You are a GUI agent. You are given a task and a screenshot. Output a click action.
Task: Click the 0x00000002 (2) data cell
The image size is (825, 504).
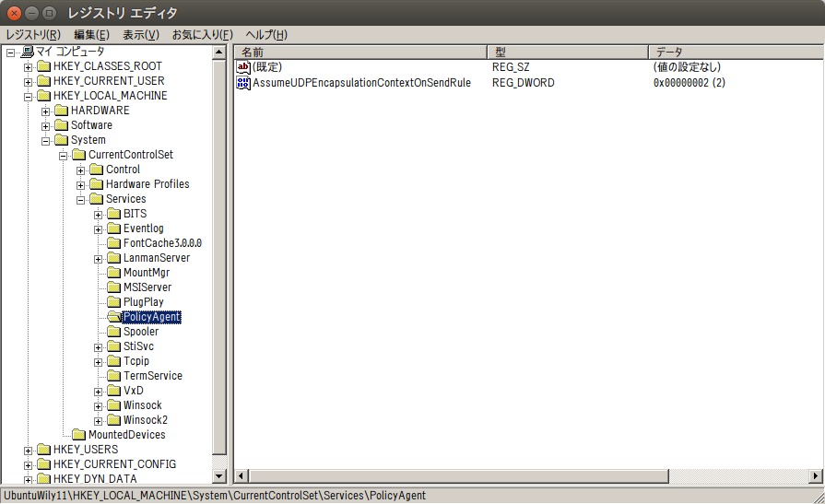click(x=689, y=83)
